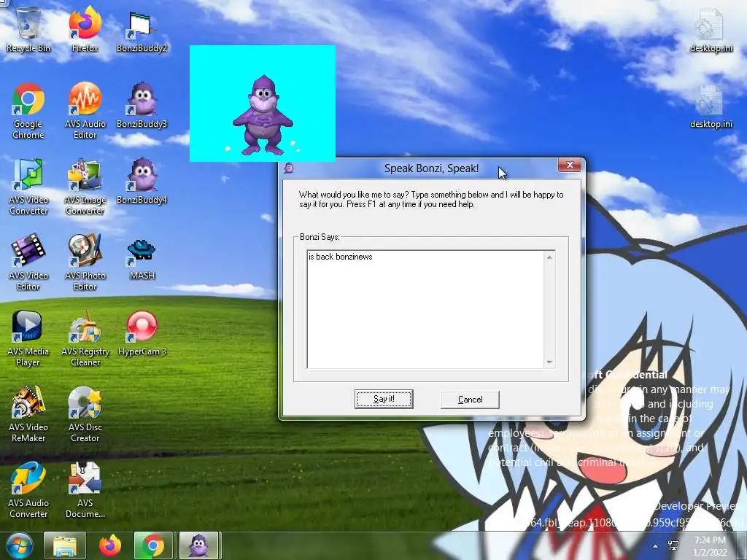Viewport: 747px width, 560px height.
Task: Click inside the Bonzi Says text box
Action: (x=425, y=309)
